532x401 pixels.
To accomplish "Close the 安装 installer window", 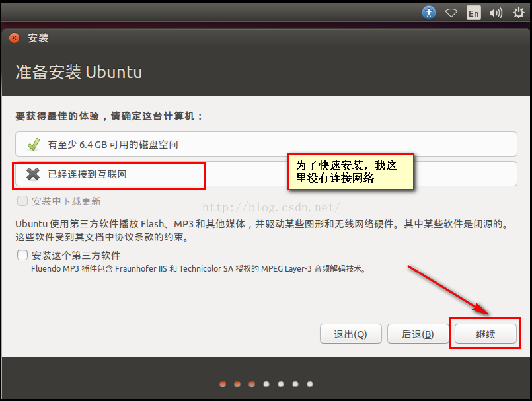I will pyautogui.click(x=15, y=38).
